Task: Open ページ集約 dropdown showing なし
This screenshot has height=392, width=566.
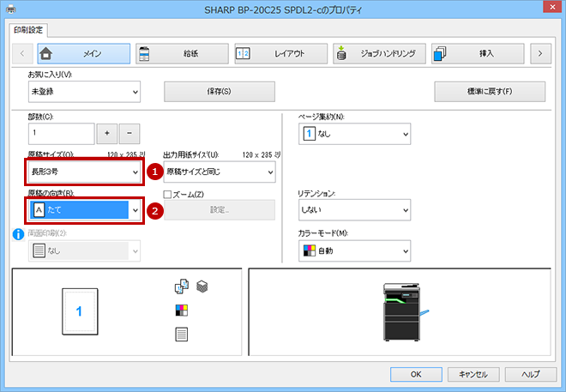Action: [354, 134]
